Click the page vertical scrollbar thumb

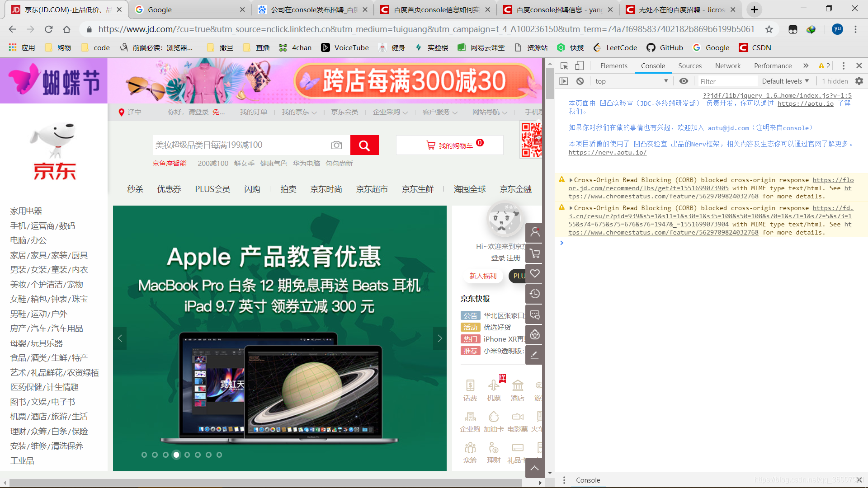click(x=550, y=84)
